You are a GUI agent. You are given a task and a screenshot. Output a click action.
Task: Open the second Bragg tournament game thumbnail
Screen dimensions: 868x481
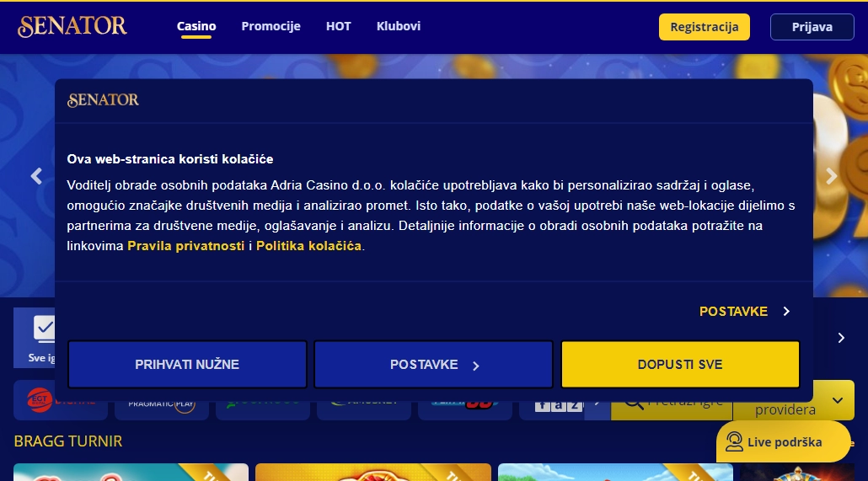tap(373, 472)
